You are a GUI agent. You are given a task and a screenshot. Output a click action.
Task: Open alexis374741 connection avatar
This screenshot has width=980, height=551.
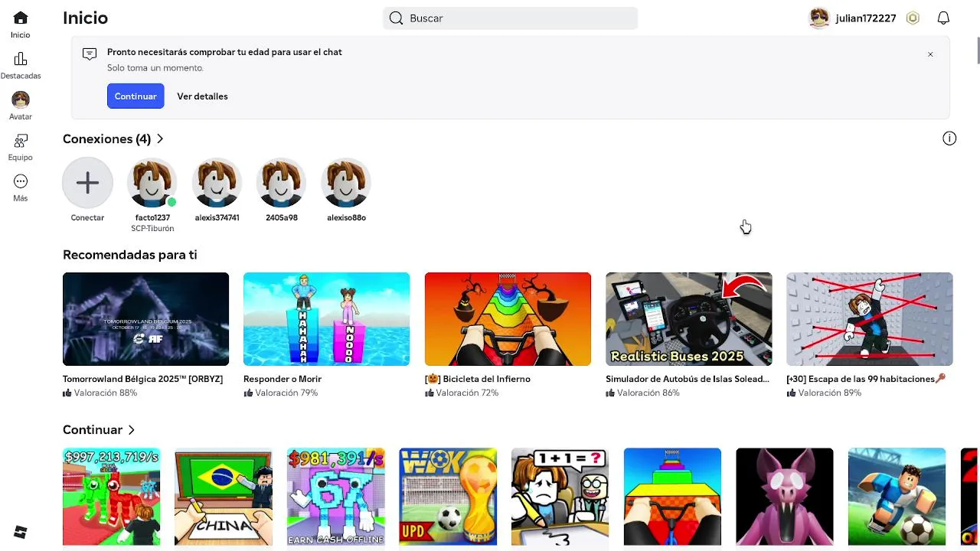pyautogui.click(x=217, y=183)
